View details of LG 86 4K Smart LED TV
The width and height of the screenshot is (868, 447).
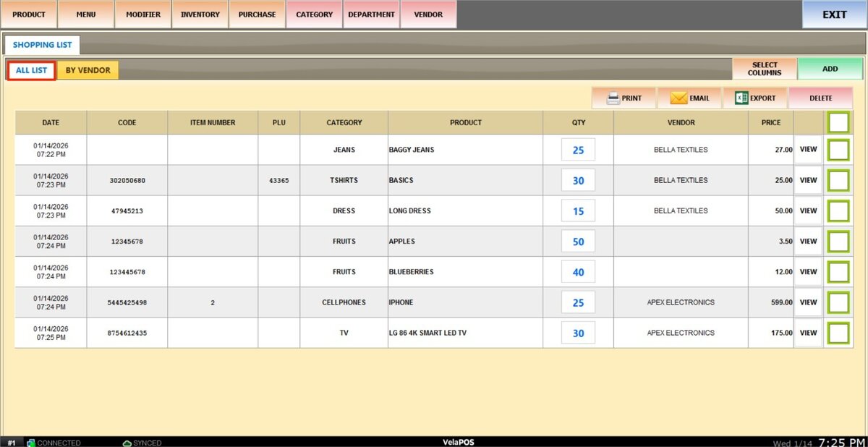809,333
